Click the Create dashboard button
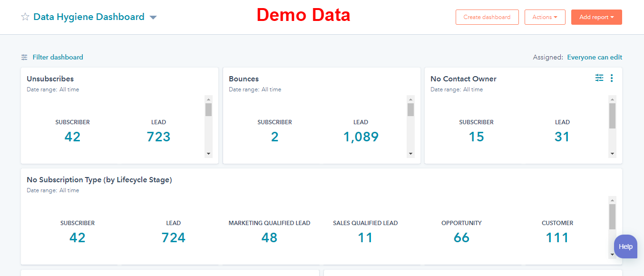644x276 pixels. pyautogui.click(x=487, y=17)
